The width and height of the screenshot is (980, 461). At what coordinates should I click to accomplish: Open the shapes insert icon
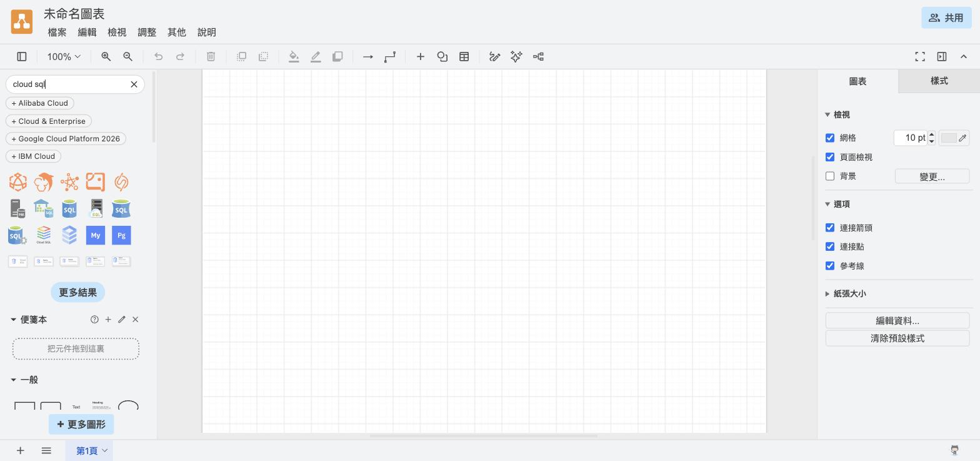pos(442,57)
